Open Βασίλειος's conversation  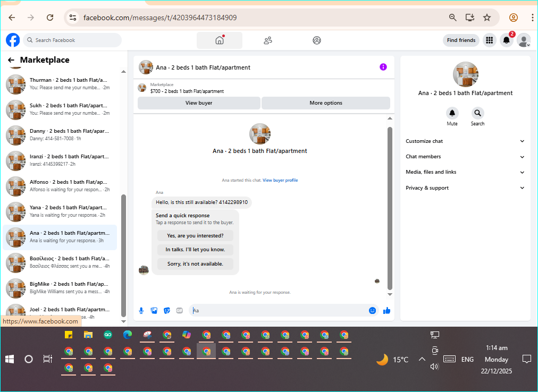click(x=60, y=262)
